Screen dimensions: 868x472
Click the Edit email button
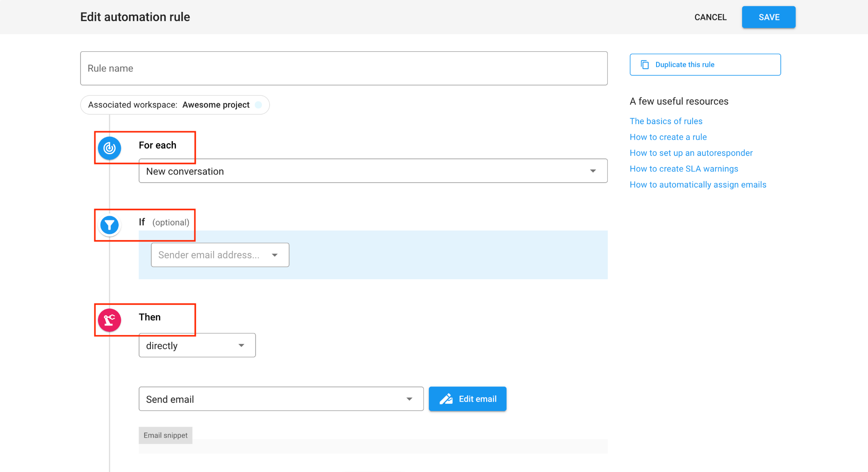[x=467, y=399]
